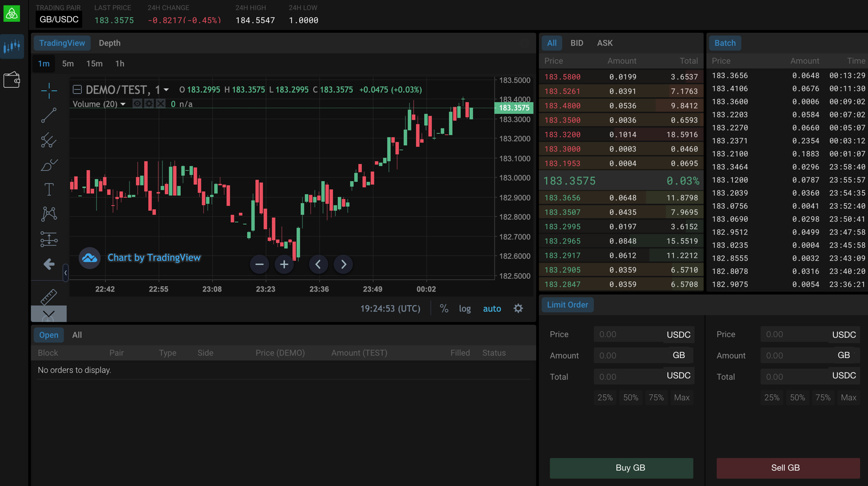868x486 pixels.
Task: Set buy amount to Max
Action: tap(682, 398)
